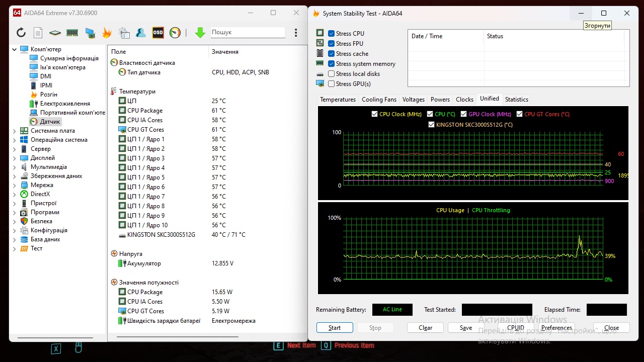Toggle GPU Clock (MHz) graph checkbox

point(463,114)
